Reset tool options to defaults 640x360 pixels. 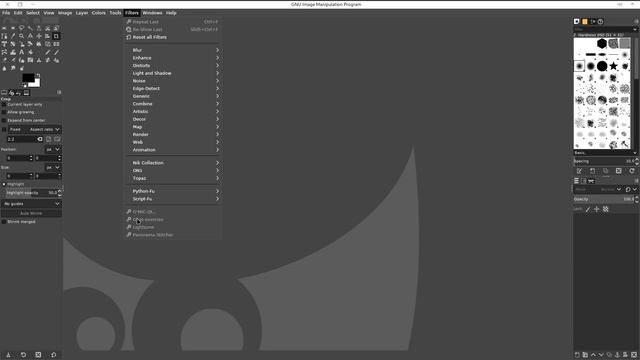(53, 355)
